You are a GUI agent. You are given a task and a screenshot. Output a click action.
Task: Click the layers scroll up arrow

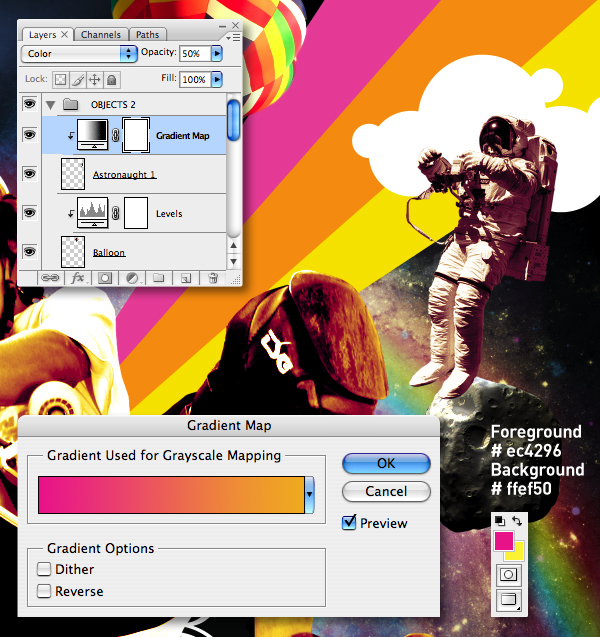(234, 245)
